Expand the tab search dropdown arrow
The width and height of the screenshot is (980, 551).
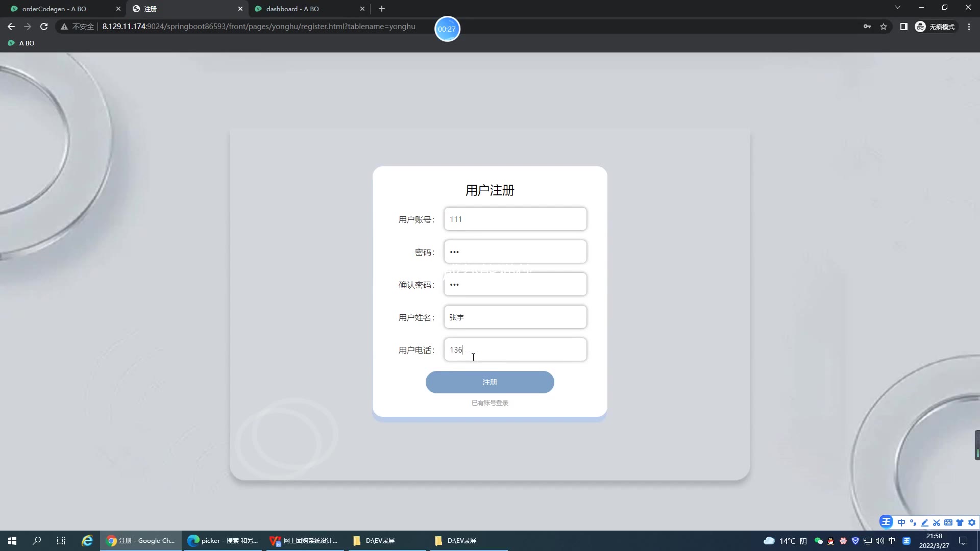click(x=897, y=8)
